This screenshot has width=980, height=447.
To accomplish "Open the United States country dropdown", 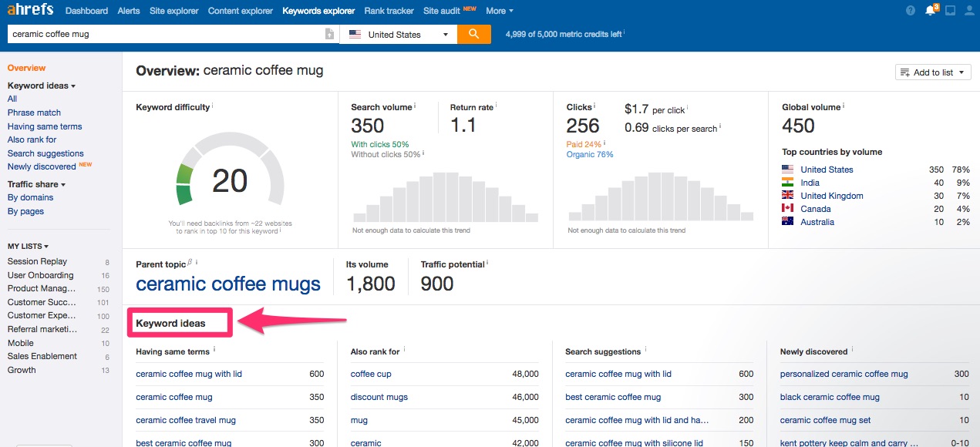I will coord(399,34).
